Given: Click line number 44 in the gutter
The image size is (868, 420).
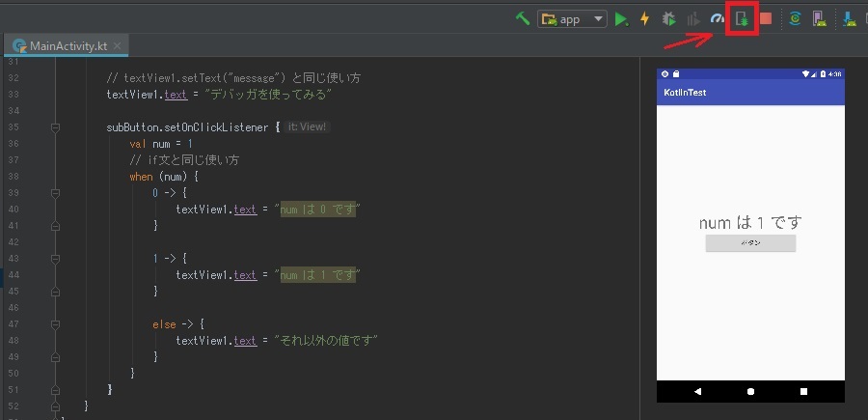Looking at the screenshot, I should pos(13,275).
